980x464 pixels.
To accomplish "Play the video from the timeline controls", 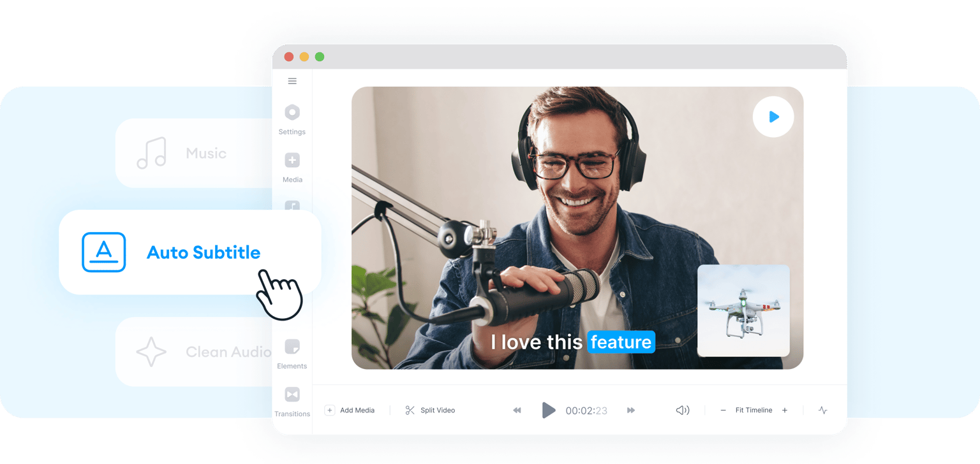I will [549, 410].
